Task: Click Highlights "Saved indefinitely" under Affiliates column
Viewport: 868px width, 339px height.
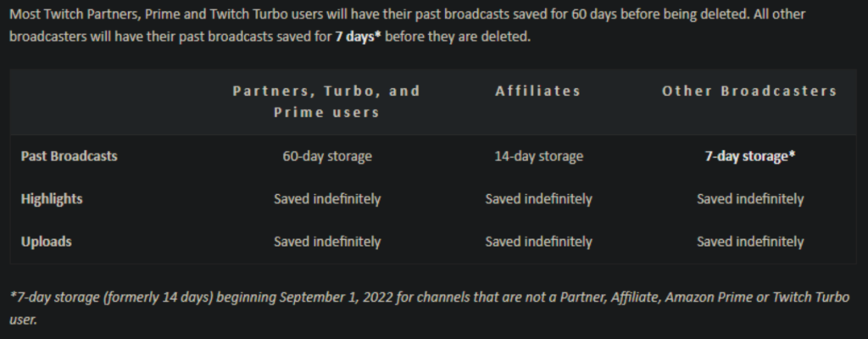Action: pos(538,199)
